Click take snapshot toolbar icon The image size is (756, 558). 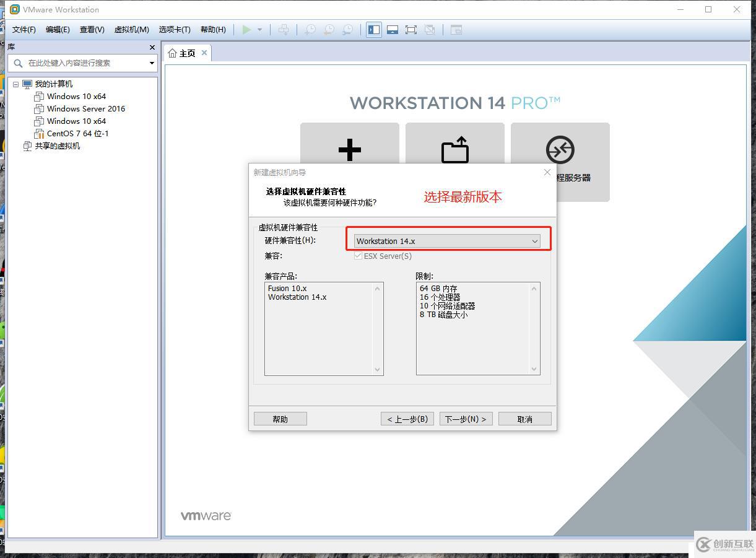[310, 30]
